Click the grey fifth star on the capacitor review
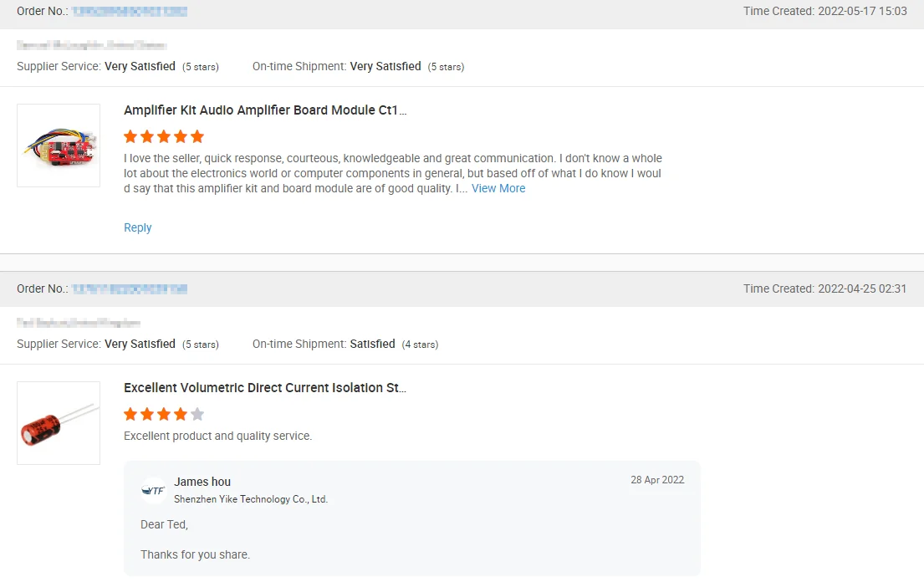 (x=197, y=414)
